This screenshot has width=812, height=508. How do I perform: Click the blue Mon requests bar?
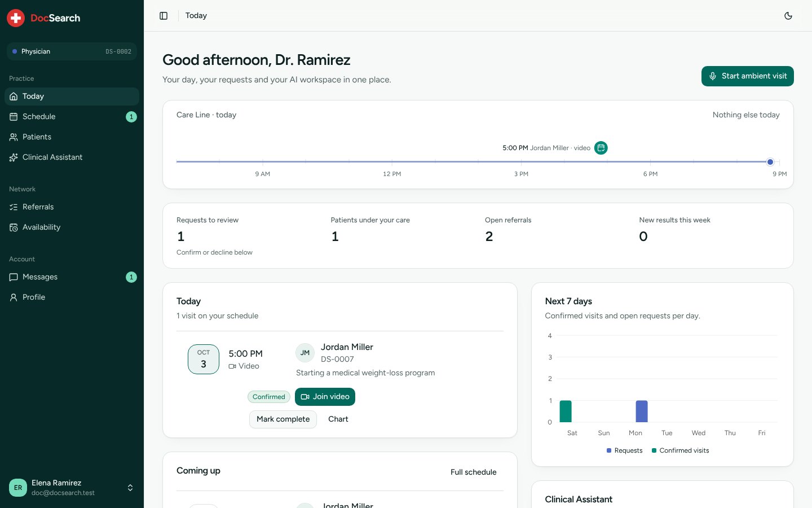coord(642,411)
